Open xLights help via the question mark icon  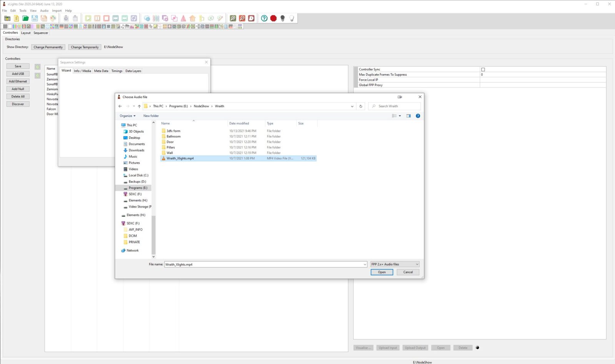click(x=264, y=18)
